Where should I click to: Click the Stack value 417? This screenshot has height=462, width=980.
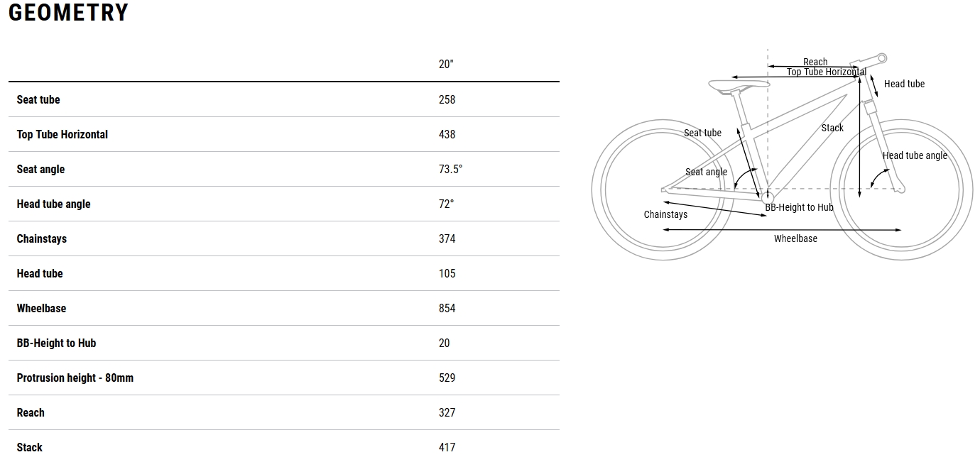447,447
